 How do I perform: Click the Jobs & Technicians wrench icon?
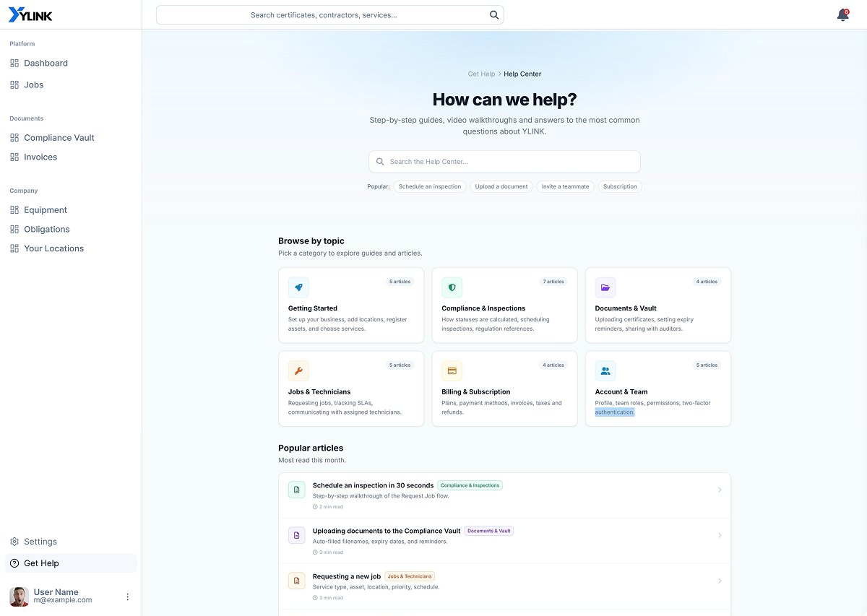point(298,371)
